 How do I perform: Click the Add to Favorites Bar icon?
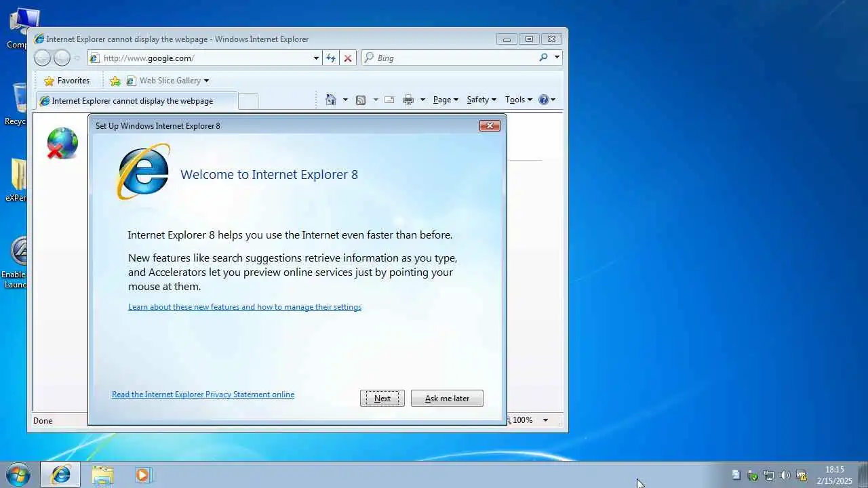(115, 81)
